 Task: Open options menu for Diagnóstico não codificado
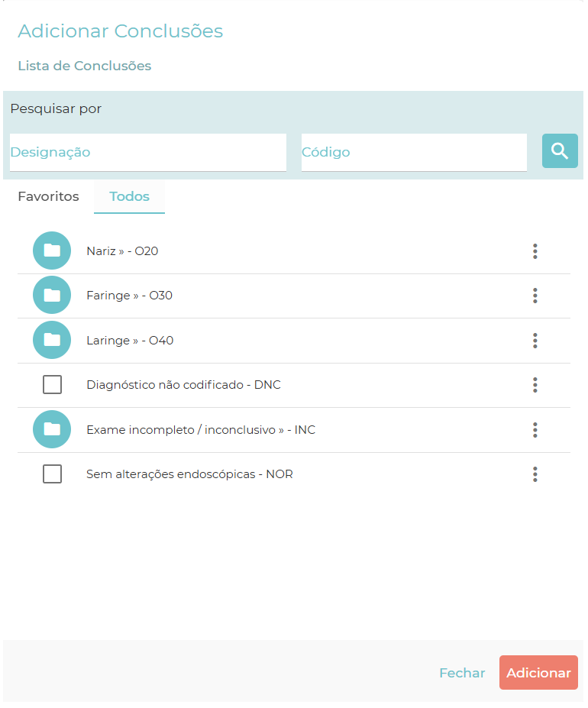(x=535, y=385)
